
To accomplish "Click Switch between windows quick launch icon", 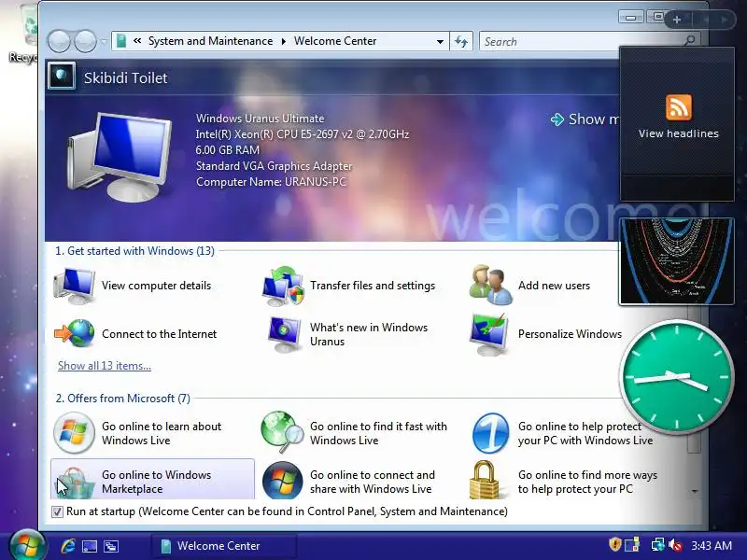I will coord(111,546).
